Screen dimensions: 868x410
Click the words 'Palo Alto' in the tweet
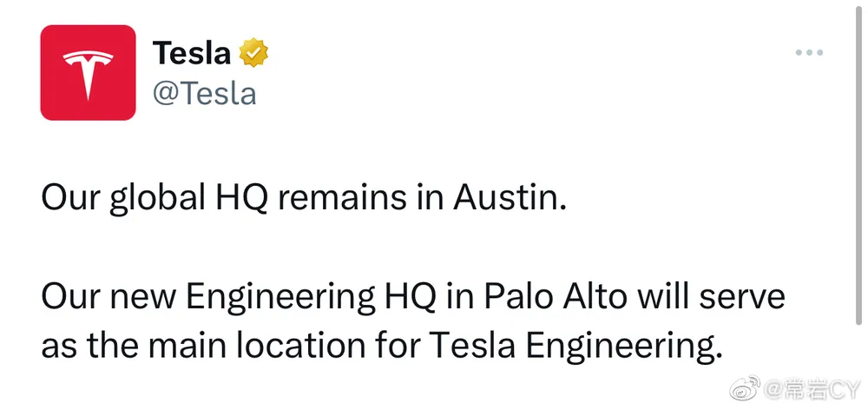[557, 296]
